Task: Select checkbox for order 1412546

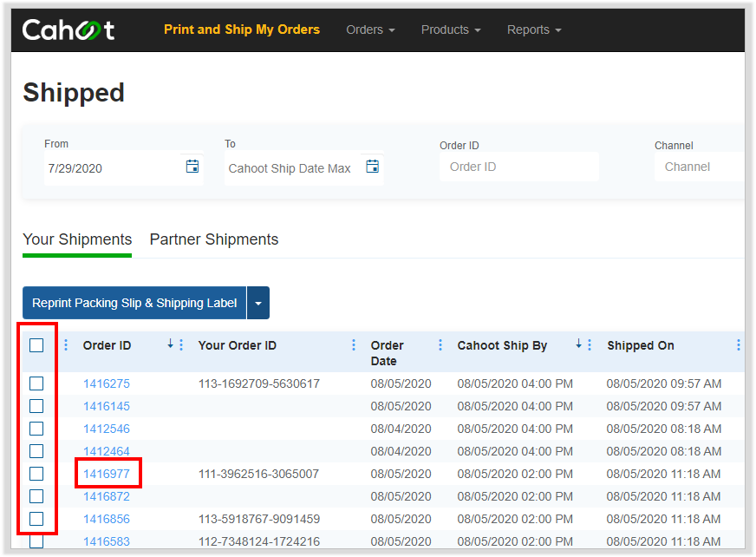Action: tap(36, 429)
